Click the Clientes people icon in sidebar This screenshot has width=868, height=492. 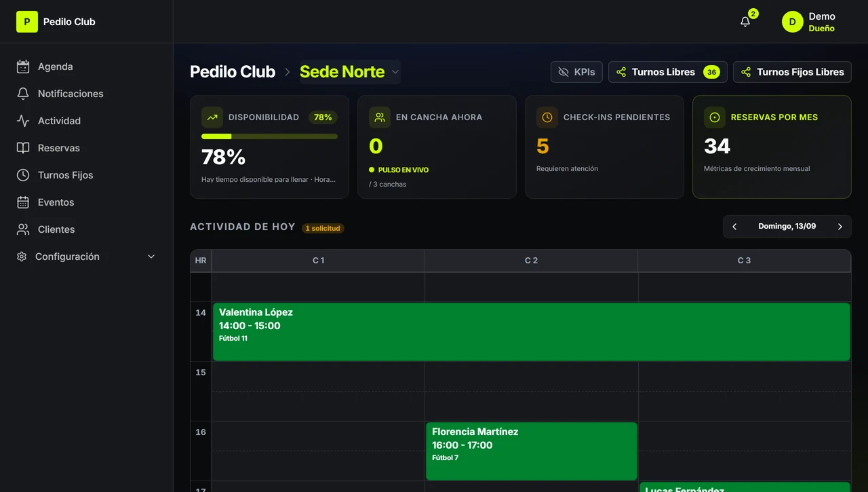pyautogui.click(x=23, y=229)
